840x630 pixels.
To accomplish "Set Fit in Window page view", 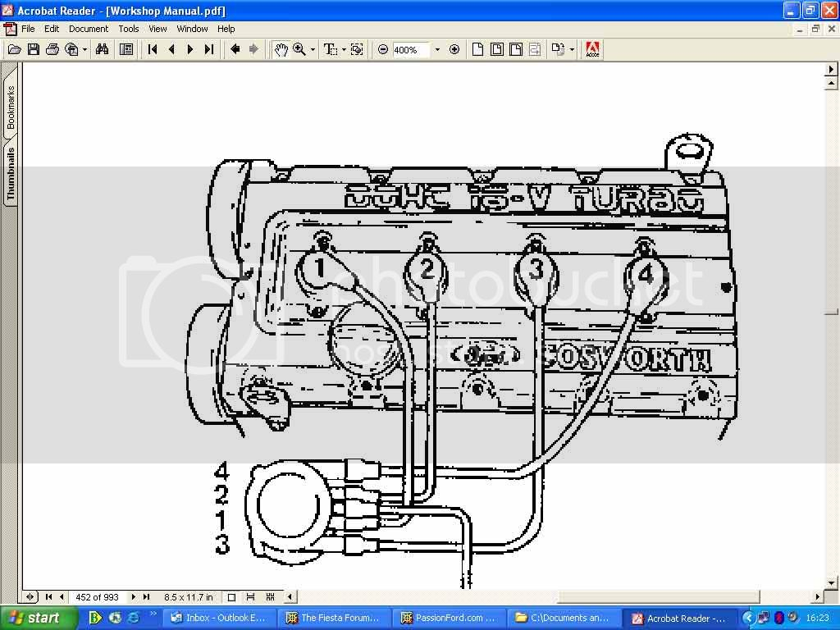I will pos(496,49).
